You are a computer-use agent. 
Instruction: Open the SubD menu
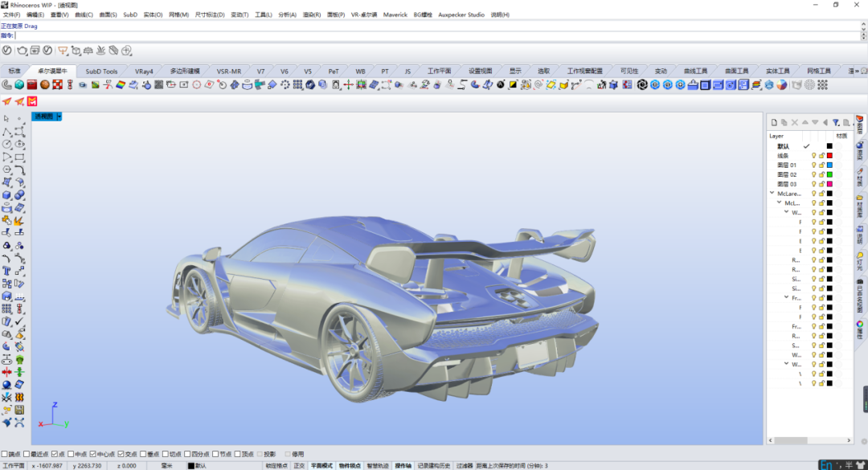[x=130, y=15]
